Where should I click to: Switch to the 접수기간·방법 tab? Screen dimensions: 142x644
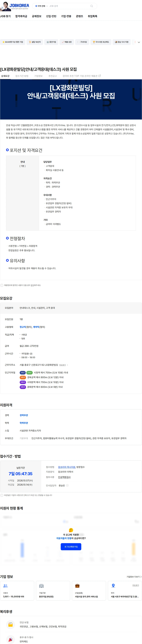[22, 76]
